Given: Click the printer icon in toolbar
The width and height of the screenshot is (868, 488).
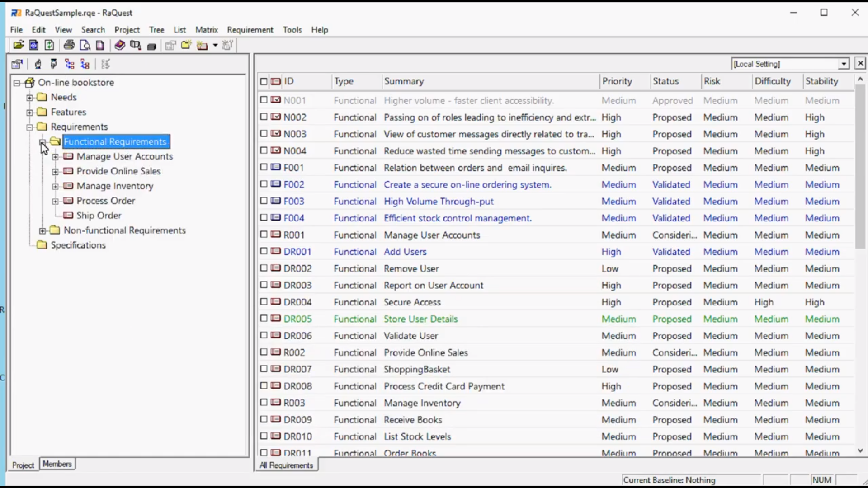Looking at the screenshot, I should 69,45.
